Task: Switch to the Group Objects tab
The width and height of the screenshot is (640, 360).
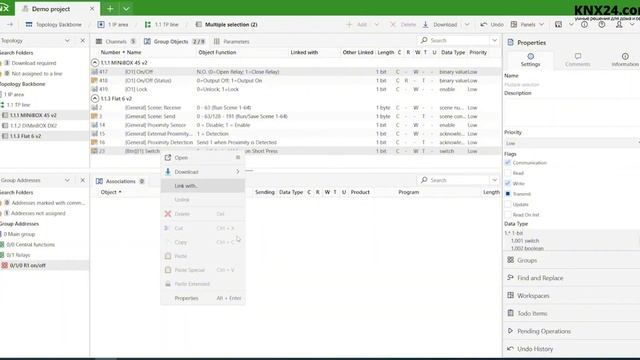Action: [174, 41]
